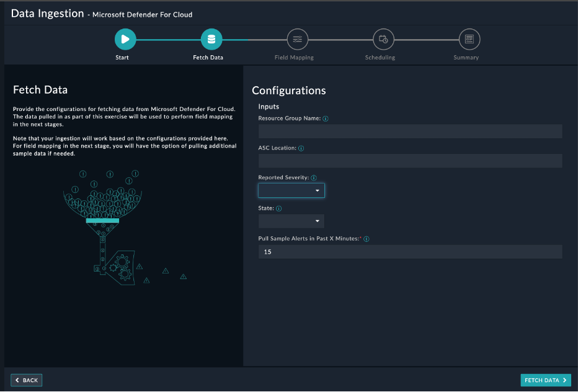This screenshot has width=578, height=392.
Task: Click the Summary step icon
Action: pyautogui.click(x=469, y=40)
